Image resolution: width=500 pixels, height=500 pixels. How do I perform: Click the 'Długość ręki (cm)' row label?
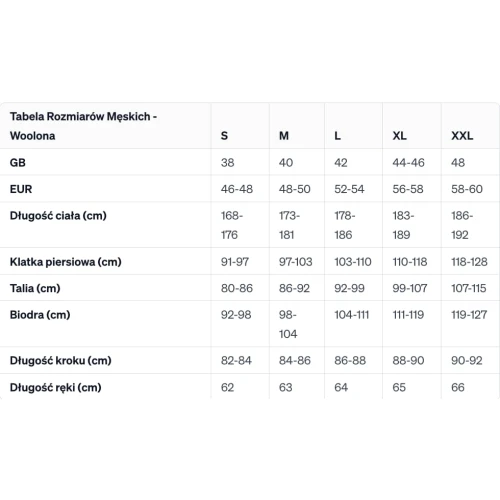[x=55, y=387]
